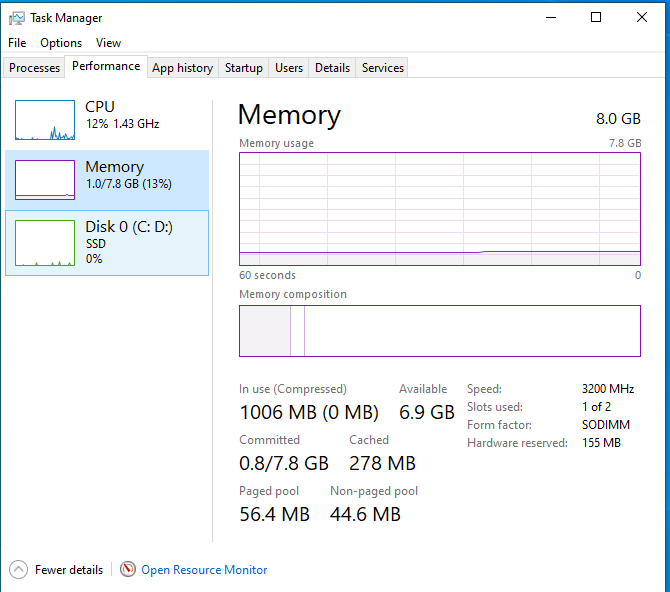
Task: Minimize the Task Manager window
Action: click(x=551, y=18)
